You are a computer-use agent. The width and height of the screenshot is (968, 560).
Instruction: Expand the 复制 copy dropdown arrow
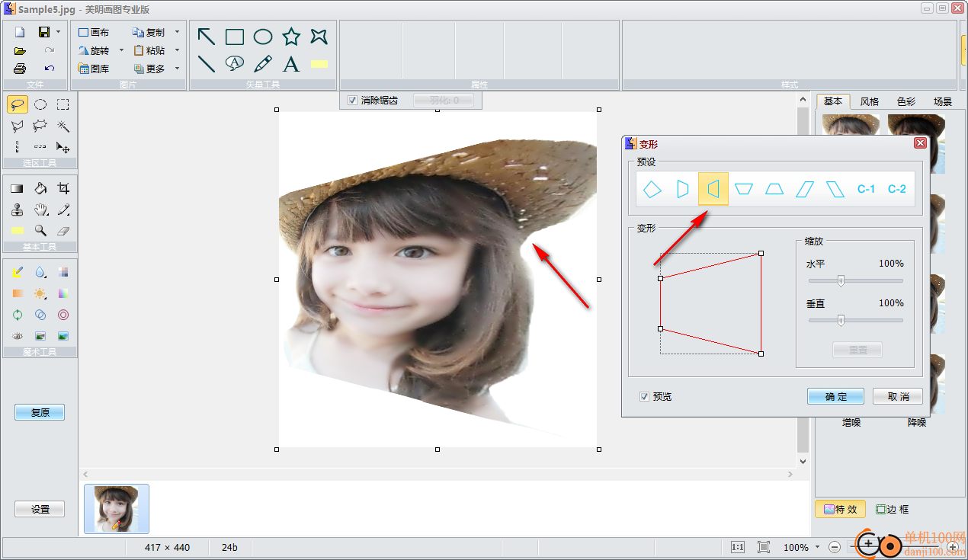pos(177,32)
